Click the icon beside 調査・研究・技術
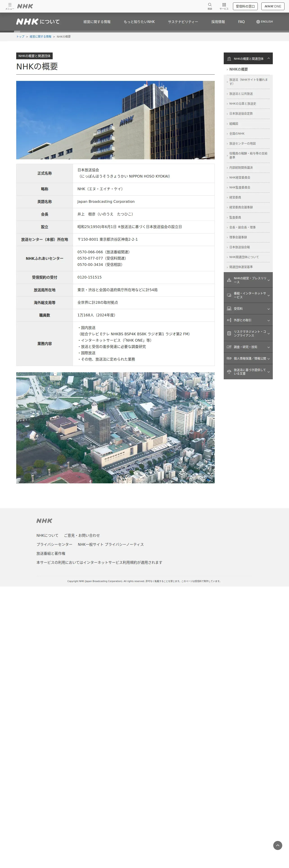The height and width of the screenshot is (868, 289). (229, 347)
